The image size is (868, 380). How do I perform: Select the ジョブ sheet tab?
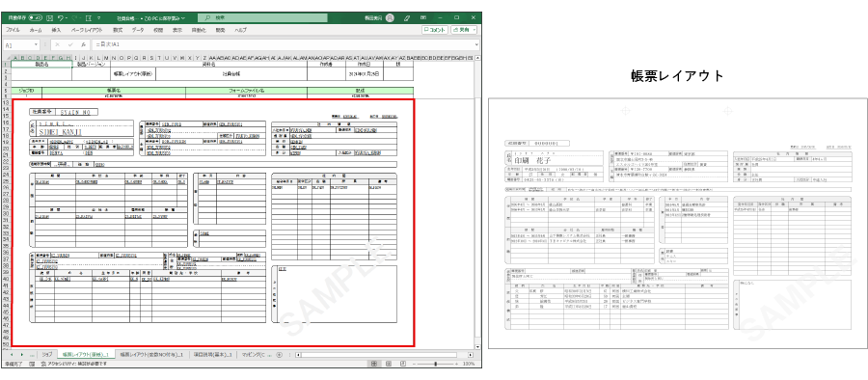pos(47,355)
